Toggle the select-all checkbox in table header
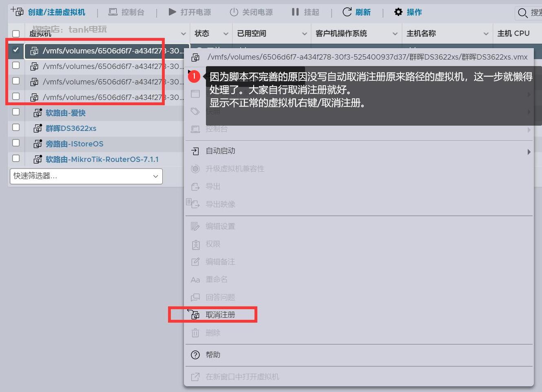 point(16,34)
